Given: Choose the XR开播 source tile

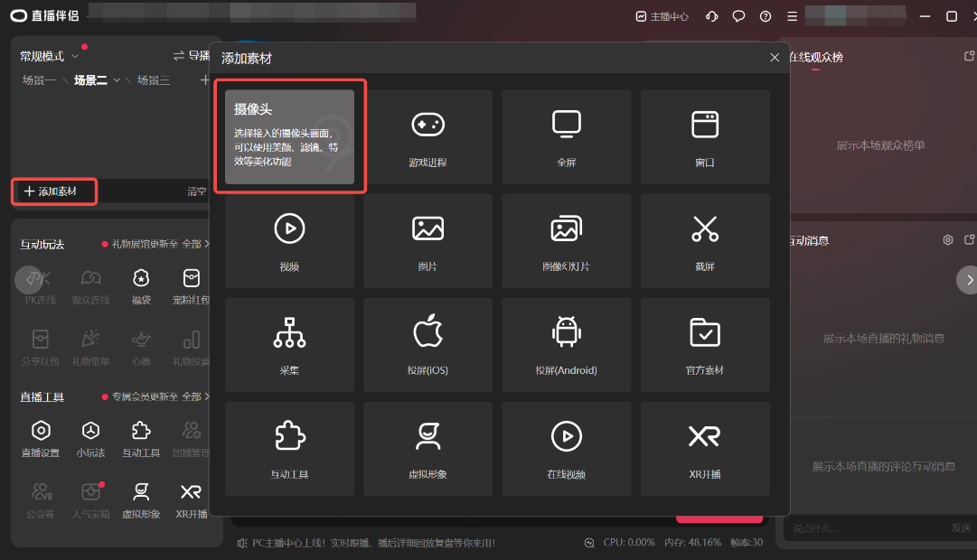Looking at the screenshot, I should [704, 446].
